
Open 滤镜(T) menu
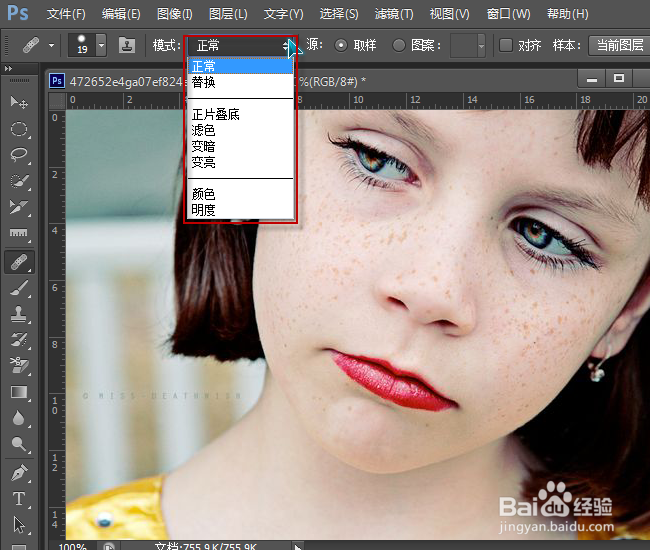pyautogui.click(x=394, y=14)
